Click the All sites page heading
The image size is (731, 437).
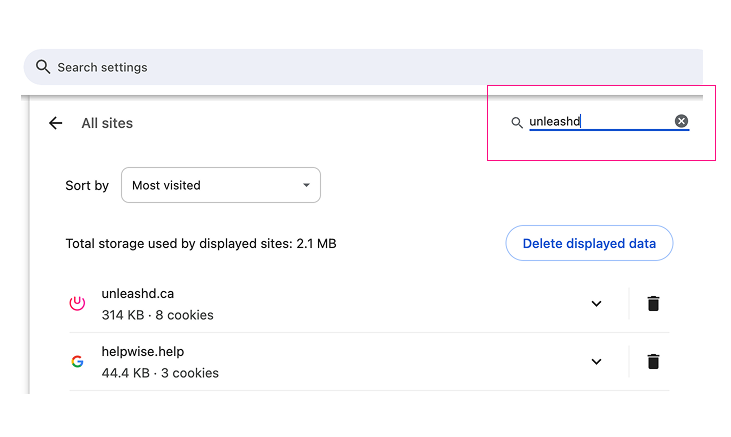click(107, 123)
